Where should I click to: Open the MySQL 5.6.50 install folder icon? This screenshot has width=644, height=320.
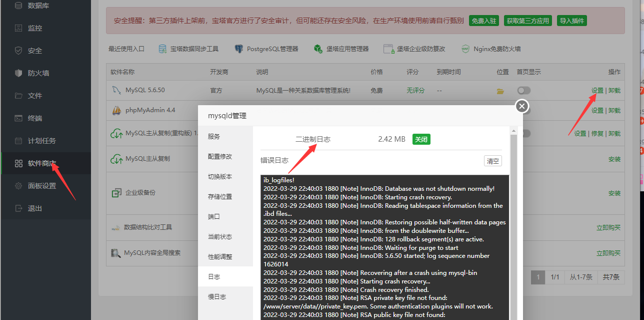click(500, 91)
